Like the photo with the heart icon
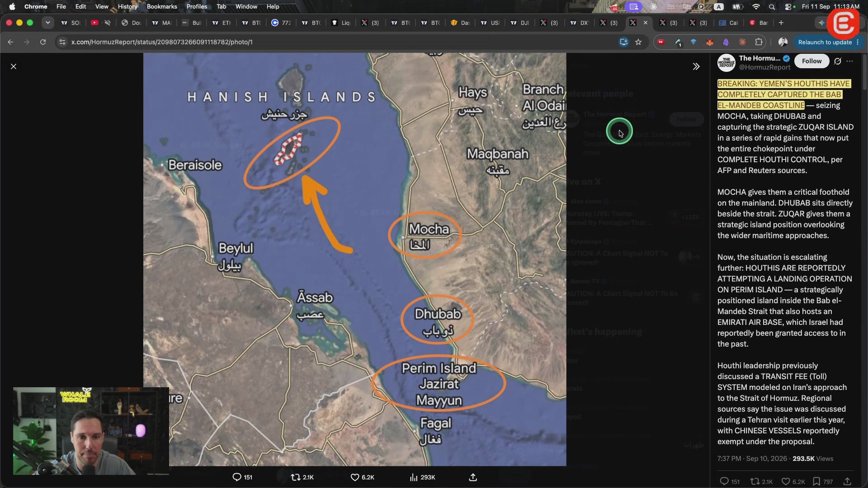The height and width of the screenshot is (488, 868). click(x=355, y=477)
